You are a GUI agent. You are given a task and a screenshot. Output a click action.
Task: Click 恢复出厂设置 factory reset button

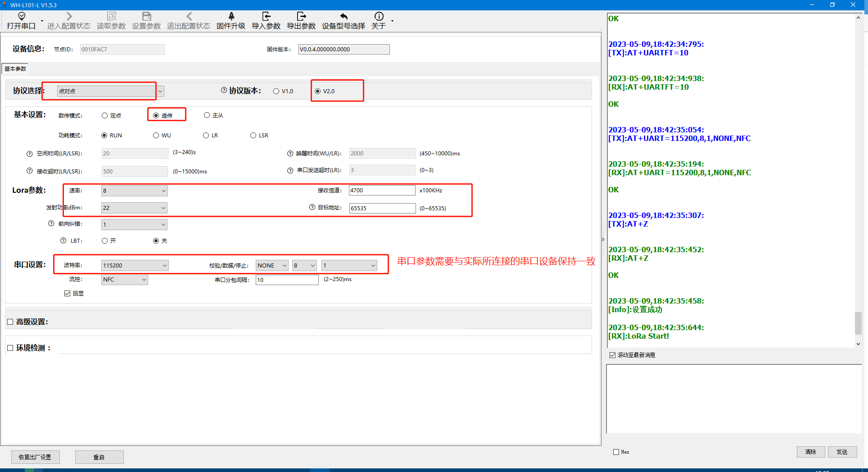pyautogui.click(x=35, y=457)
